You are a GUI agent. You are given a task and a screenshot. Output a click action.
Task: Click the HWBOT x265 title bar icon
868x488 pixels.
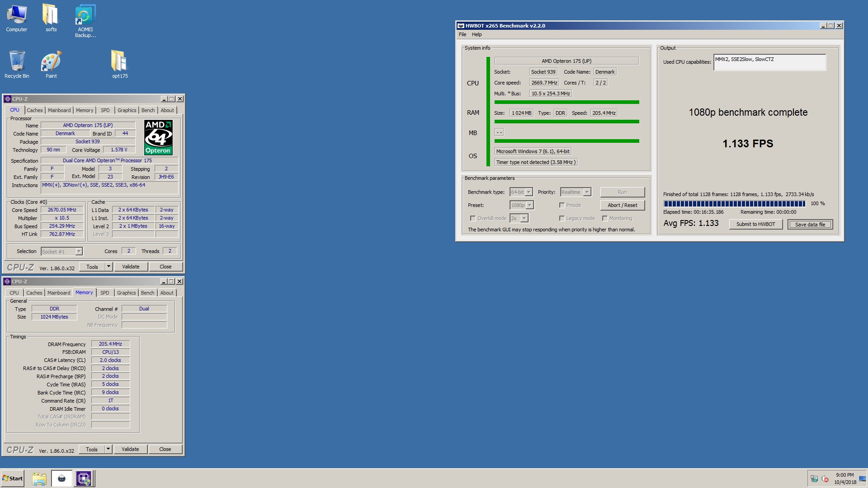point(461,26)
